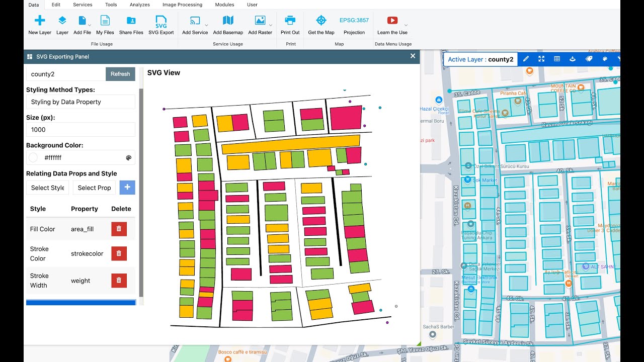The height and width of the screenshot is (362, 644).
Task: Open the county2 layer selector
Action: click(x=66, y=74)
